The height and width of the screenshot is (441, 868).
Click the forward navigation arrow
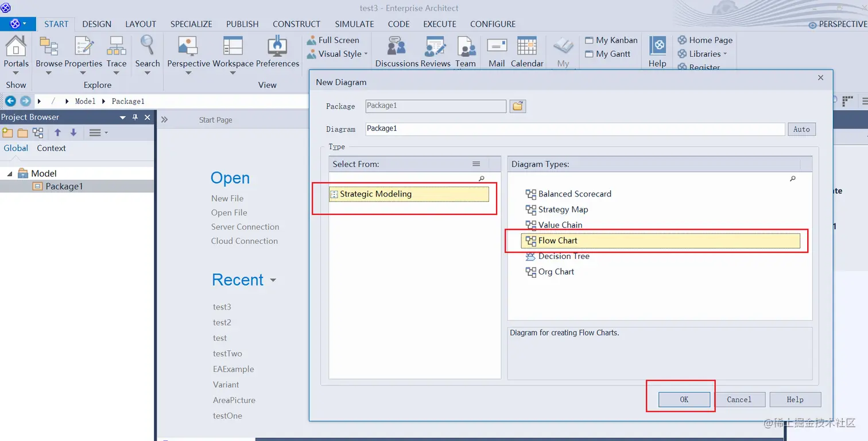(25, 101)
